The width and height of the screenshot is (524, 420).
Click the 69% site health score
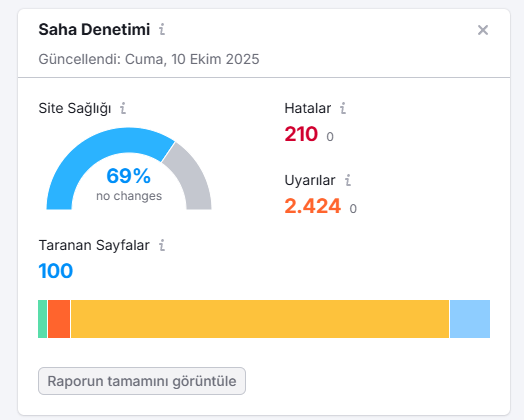click(x=129, y=176)
